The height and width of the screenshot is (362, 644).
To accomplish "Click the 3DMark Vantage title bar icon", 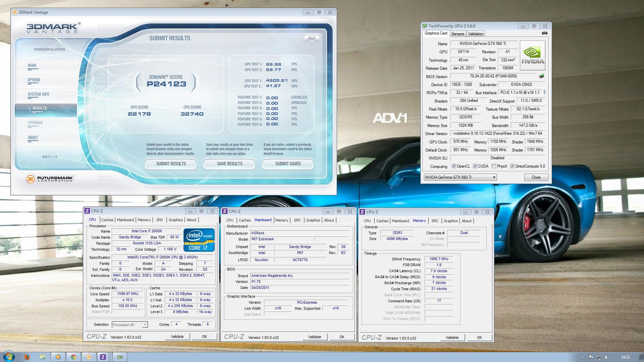I will click(x=14, y=12).
